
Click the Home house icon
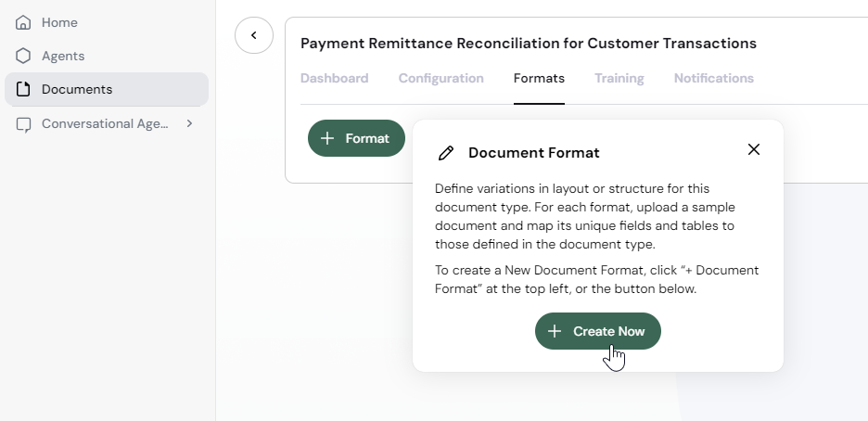(x=23, y=22)
